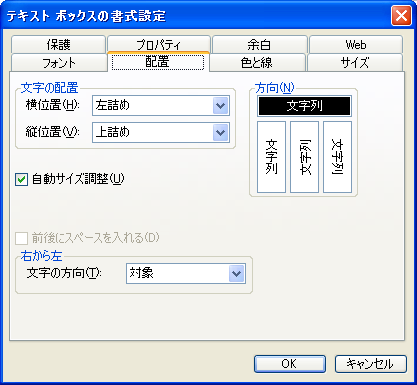The image size is (417, 385).
Task: Pick the upward-rotated 文字列 orientation
Action: [304, 157]
